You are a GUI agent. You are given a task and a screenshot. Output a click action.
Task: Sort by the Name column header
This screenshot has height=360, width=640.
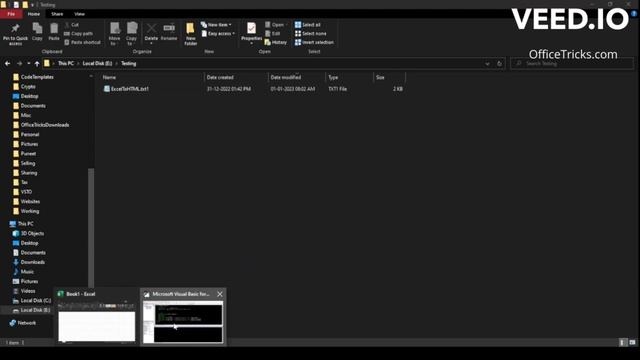click(152, 77)
